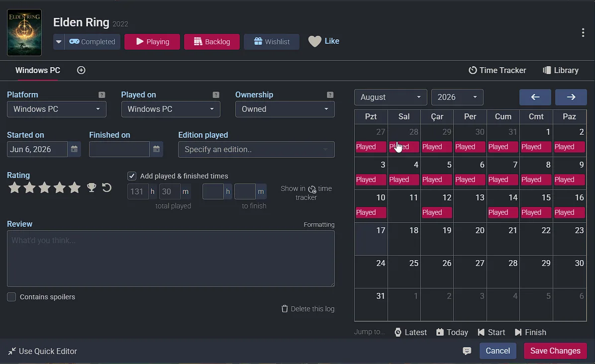595x364 pixels.
Task: Click the Started on date field
Action: 37,149
